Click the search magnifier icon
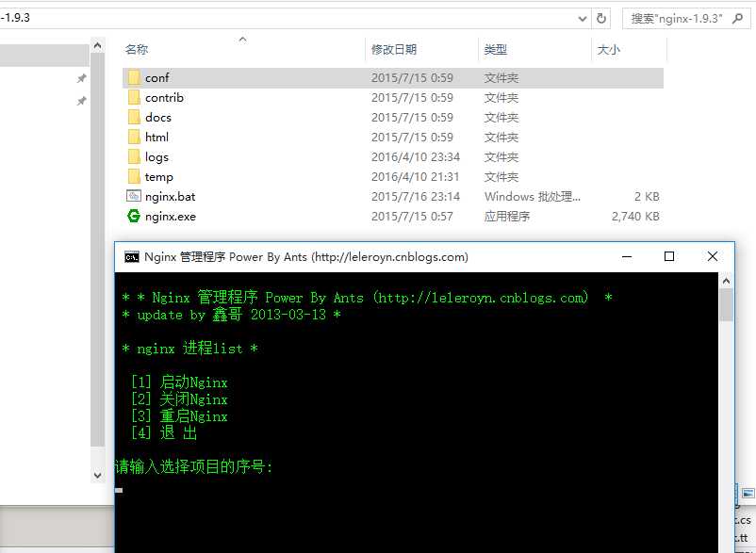Image resolution: width=756 pixels, height=553 pixels. (737, 18)
